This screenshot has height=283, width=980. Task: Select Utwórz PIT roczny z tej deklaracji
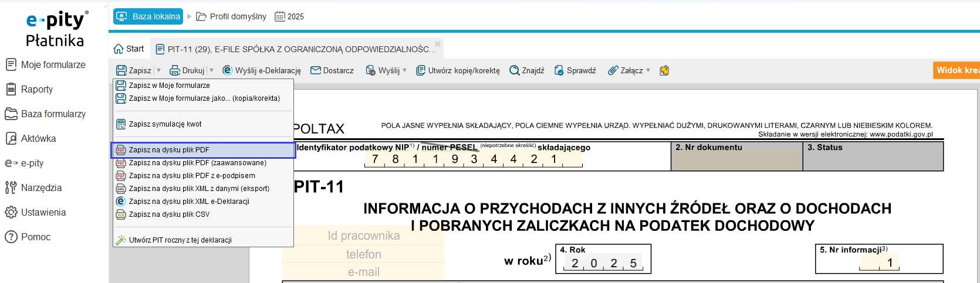point(180,240)
